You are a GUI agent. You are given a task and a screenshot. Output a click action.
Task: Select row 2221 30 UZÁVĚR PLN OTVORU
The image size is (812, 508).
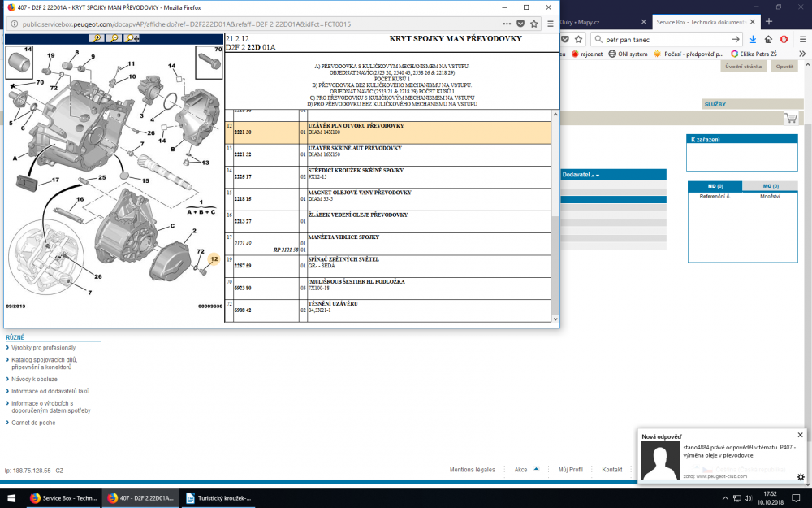(x=388, y=132)
